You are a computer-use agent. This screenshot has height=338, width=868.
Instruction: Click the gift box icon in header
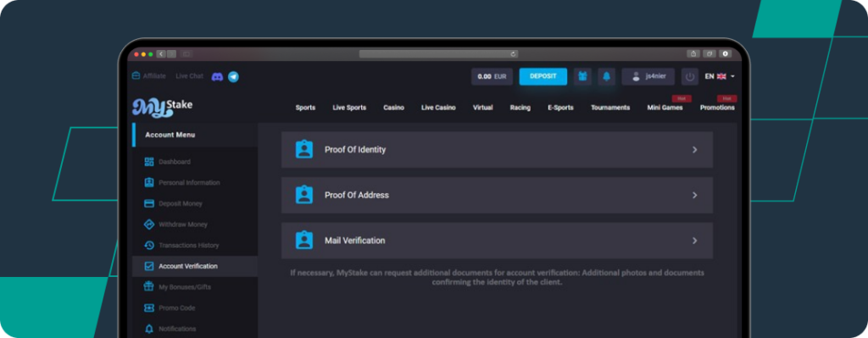[x=582, y=76]
